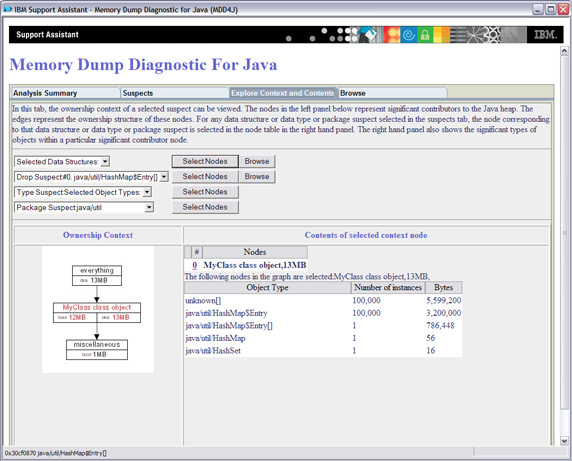Click Memory Dump Diagnostic For Java heading
This screenshot has height=461, width=572.
[143, 65]
